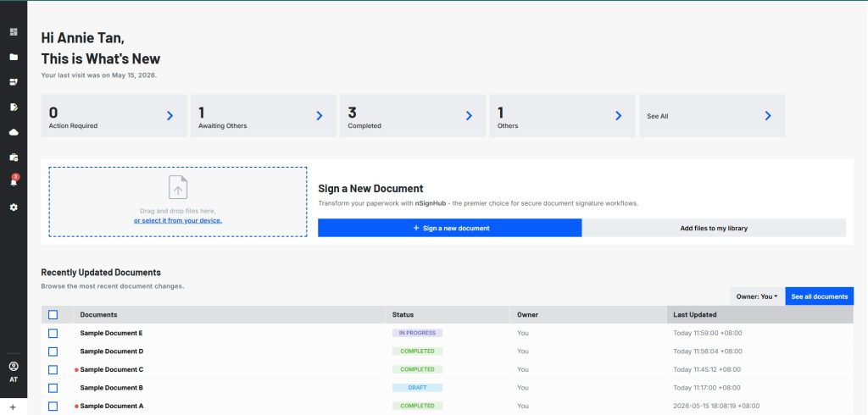Click the upload file icon in drop zone
Viewport: 868px width, 415px height.
point(178,187)
